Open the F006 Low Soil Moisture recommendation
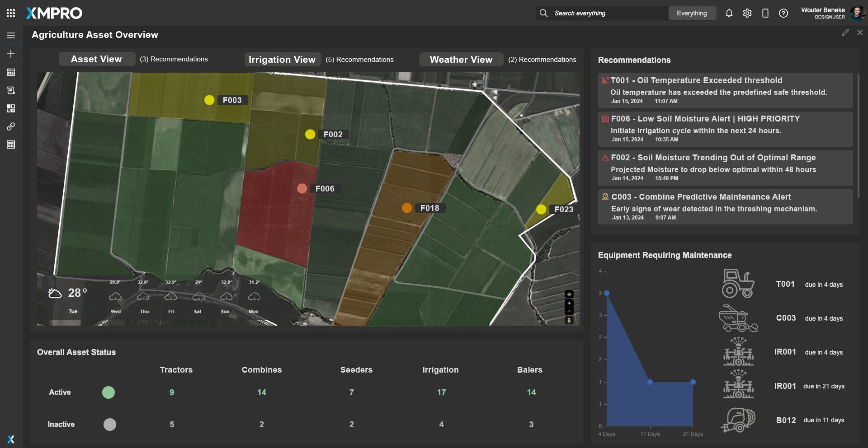Viewport: 868px width, 448px height. click(725, 129)
